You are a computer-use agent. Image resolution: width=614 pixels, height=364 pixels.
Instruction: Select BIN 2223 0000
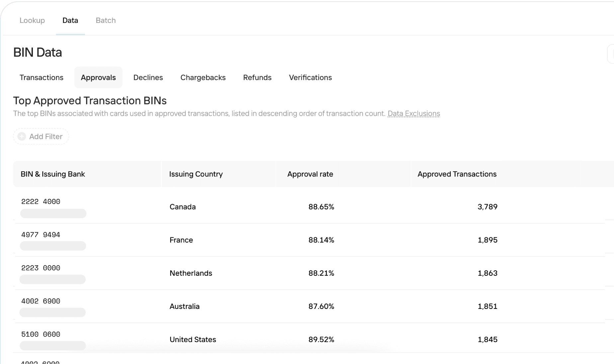tap(41, 268)
